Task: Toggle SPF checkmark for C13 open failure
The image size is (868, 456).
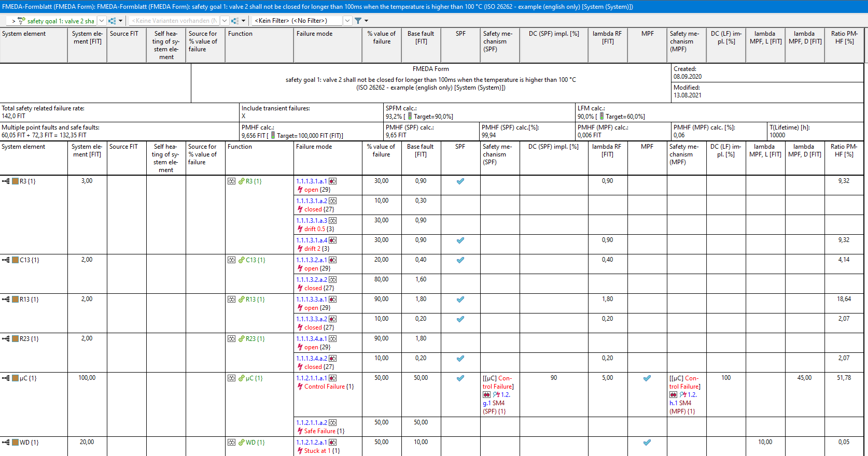Action: click(460, 260)
